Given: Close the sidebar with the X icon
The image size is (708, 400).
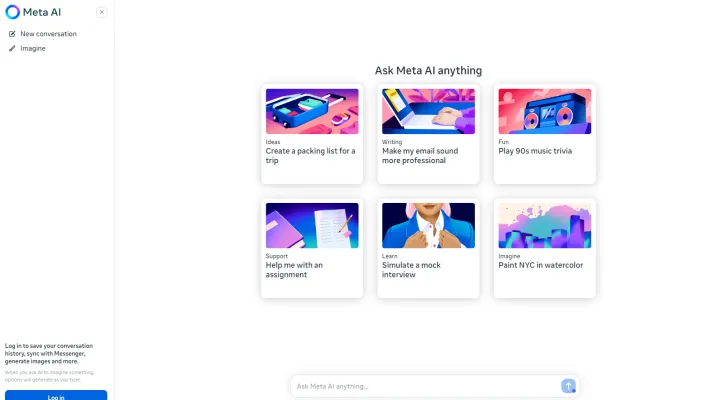Looking at the screenshot, I should [102, 12].
